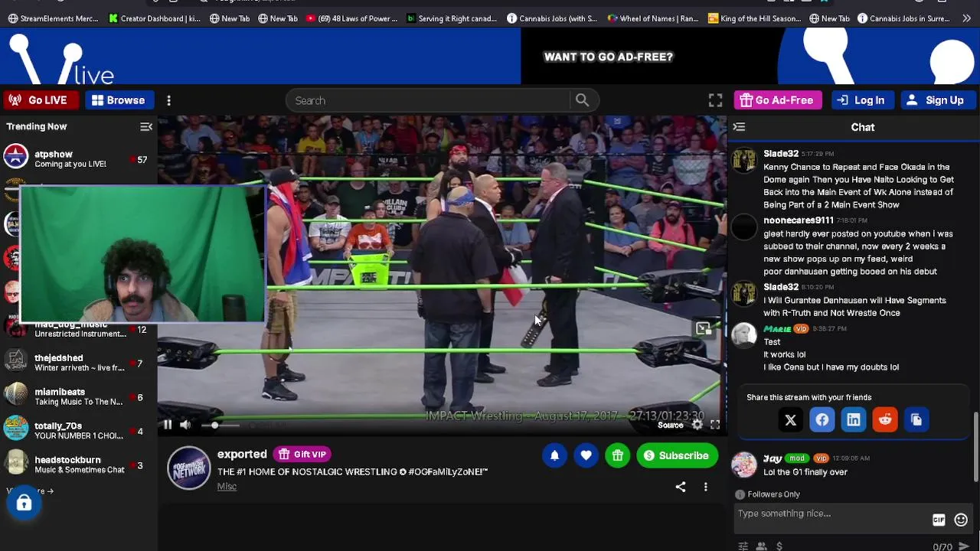Expand the bookmarks overflow chevron
980x551 pixels.
pos(966,18)
